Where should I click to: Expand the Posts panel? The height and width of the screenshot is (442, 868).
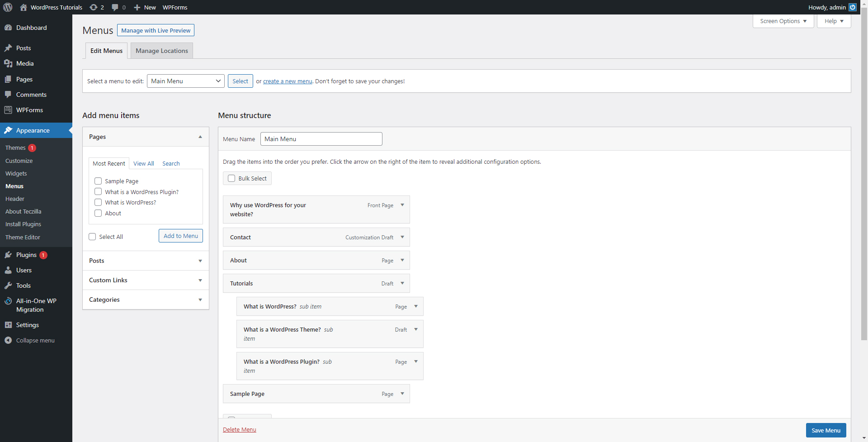146,261
